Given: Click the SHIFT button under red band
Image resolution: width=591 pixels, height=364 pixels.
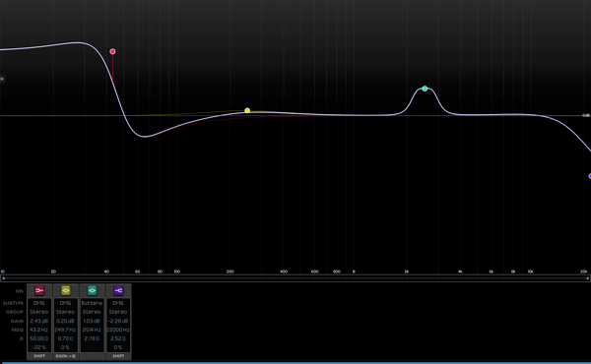Looking at the screenshot, I should click(x=39, y=356).
